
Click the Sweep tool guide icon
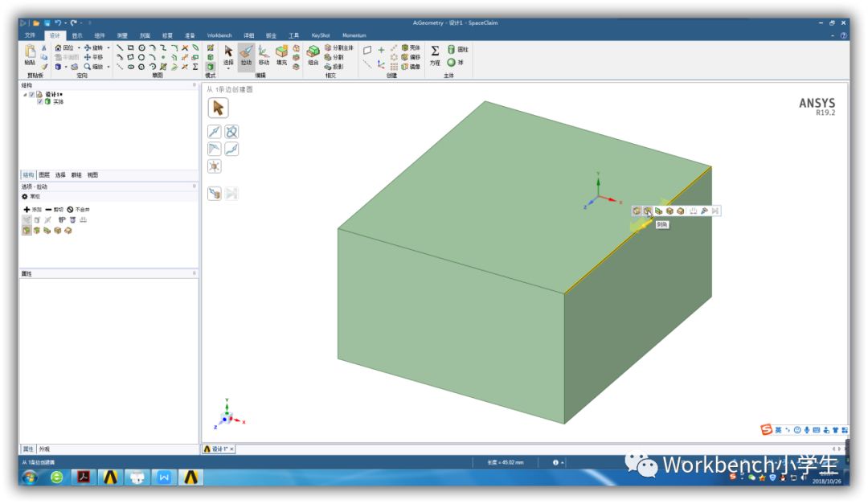(x=232, y=149)
